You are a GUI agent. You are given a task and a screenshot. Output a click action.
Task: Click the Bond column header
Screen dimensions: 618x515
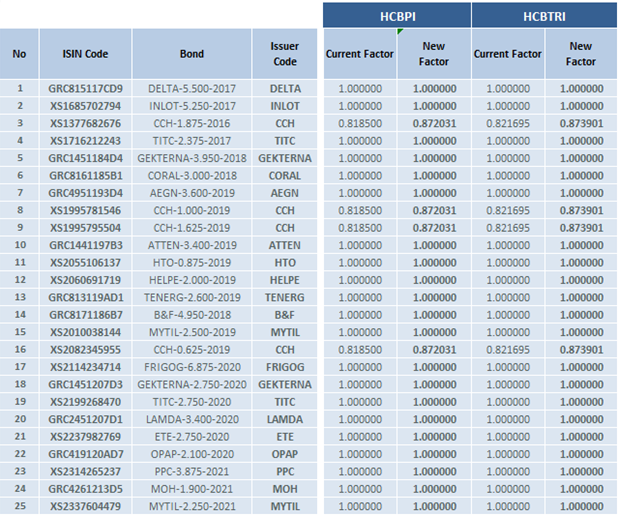[x=191, y=54]
